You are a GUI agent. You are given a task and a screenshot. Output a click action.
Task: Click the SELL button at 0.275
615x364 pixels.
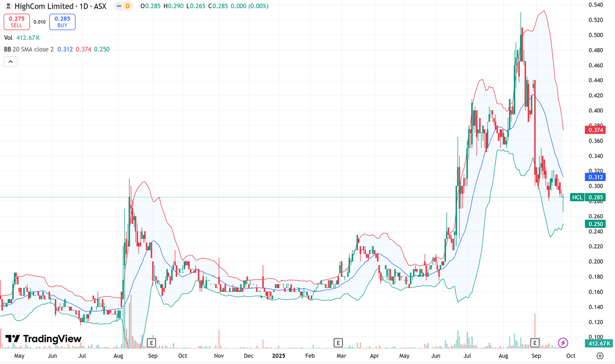16,21
